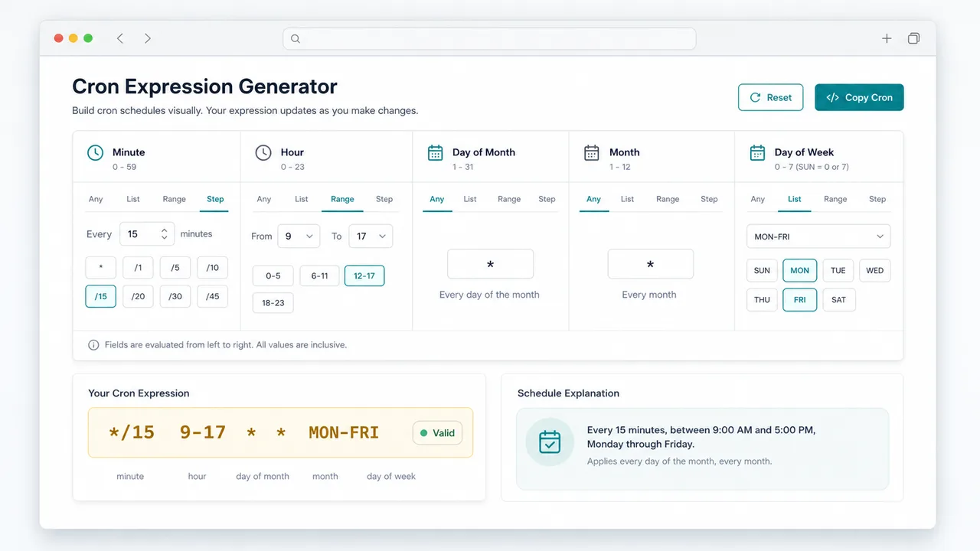Click 'Applies every day of the month' note
Viewport: 980px width, 551px height.
[680, 461]
